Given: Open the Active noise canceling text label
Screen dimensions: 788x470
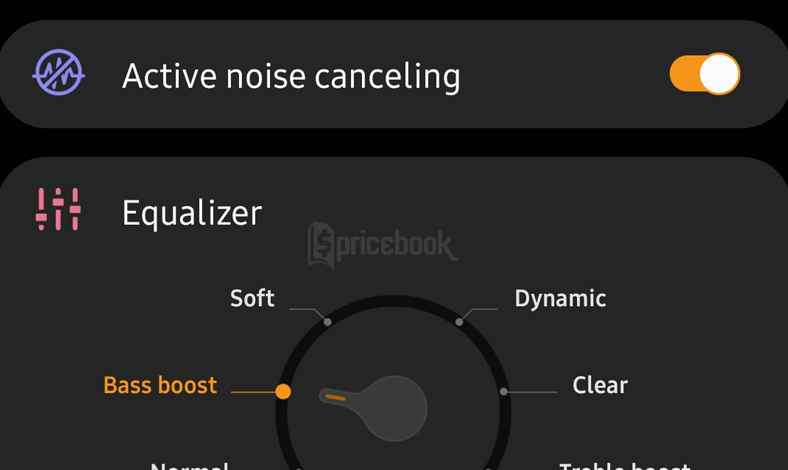Looking at the screenshot, I should [x=291, y=76].
